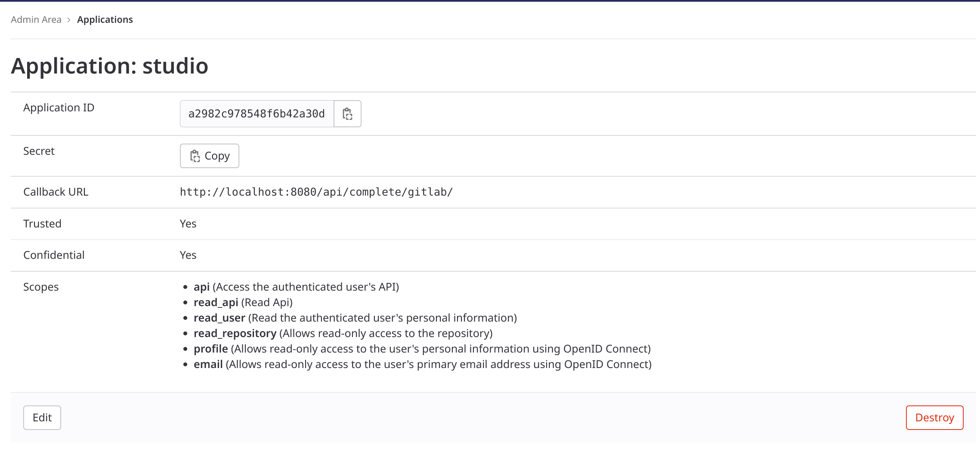This screenshot has width=980, height=451.
Task: Go to Applications breadcrumb
Action: pos(105,19)
